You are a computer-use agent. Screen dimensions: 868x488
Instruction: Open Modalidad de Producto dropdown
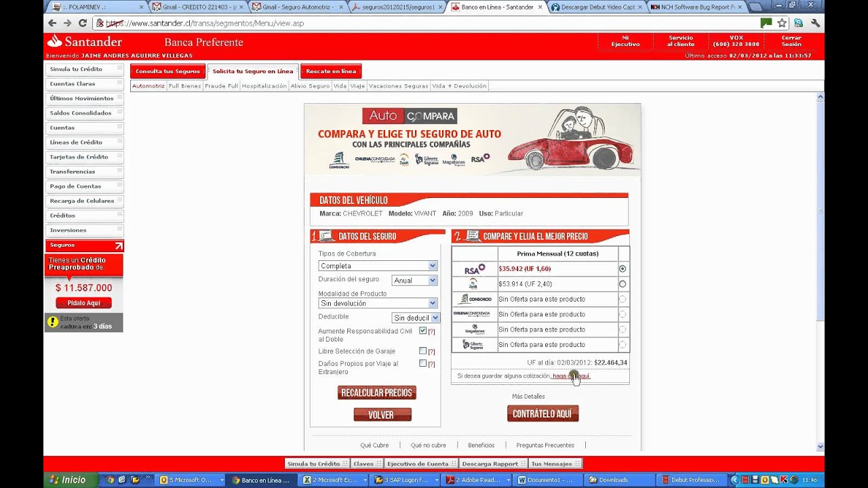[x=378, y=303]
